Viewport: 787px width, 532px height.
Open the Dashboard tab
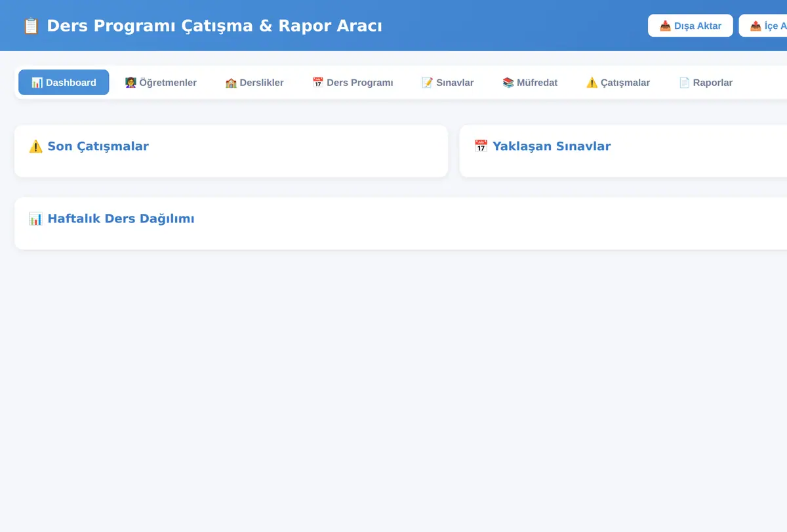[x=64, y=83]
